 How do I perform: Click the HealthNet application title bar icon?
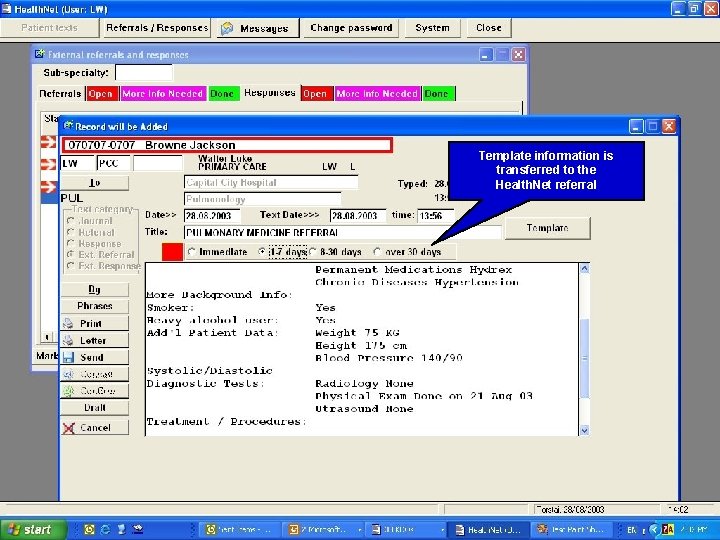click(x=6, y=9)
